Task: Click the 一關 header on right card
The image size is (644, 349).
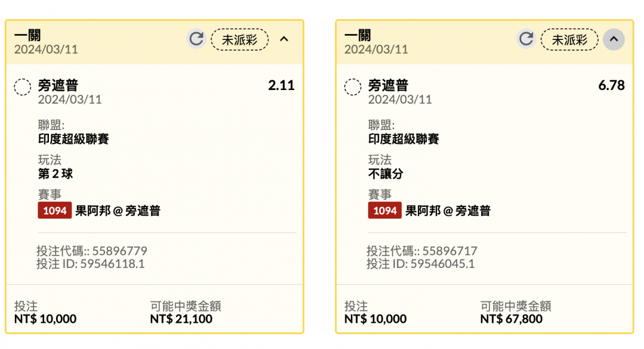Action: tap(358, 35)
